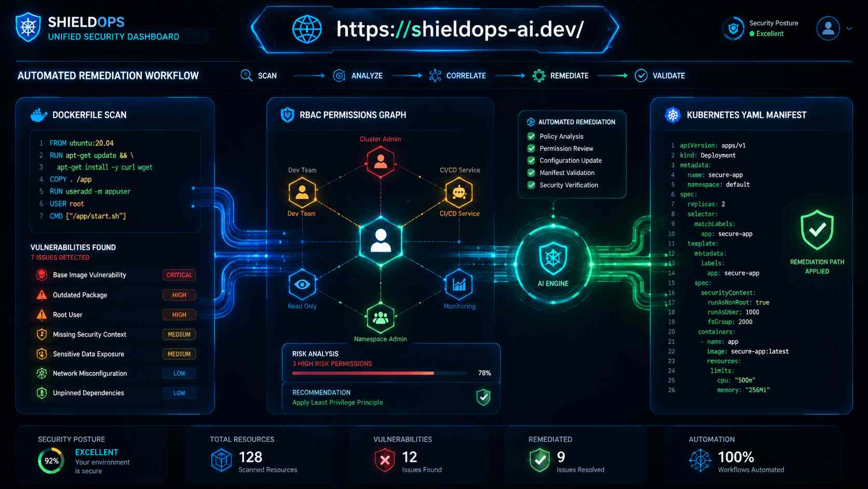Viewport: 868px width, 489px height.
Task: Toggle the Permission Review checkbox
Action: click(x=531, y=148)
